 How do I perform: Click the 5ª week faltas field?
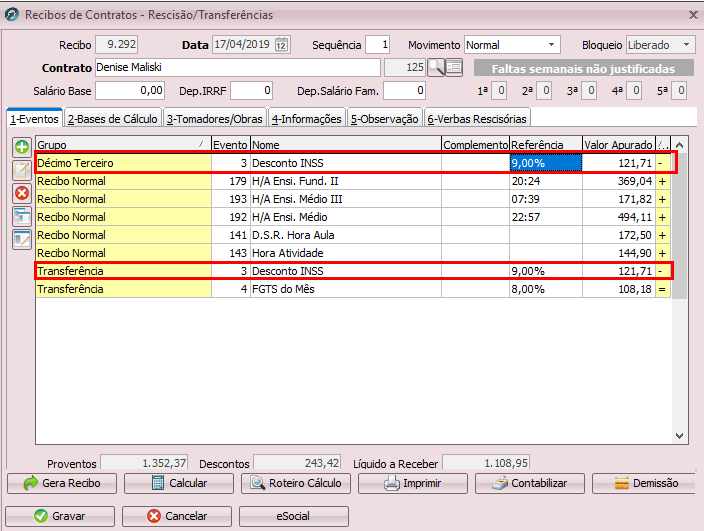(679, 91)
